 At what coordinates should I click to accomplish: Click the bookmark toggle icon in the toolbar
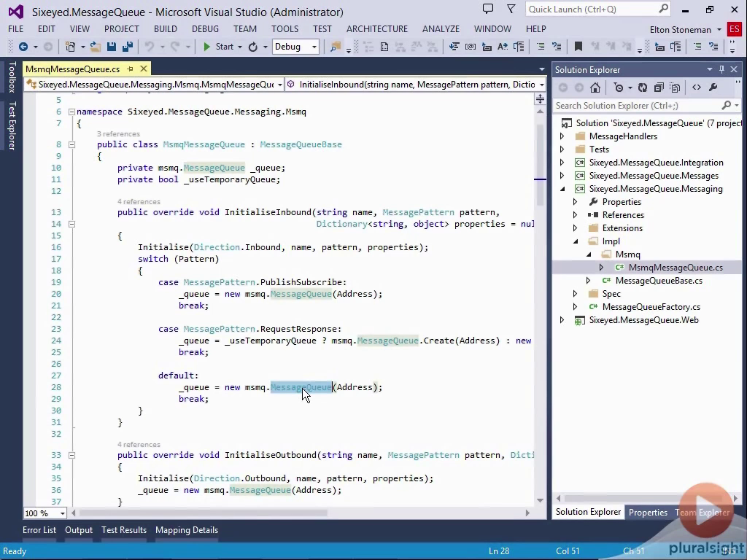pos(578,47)
